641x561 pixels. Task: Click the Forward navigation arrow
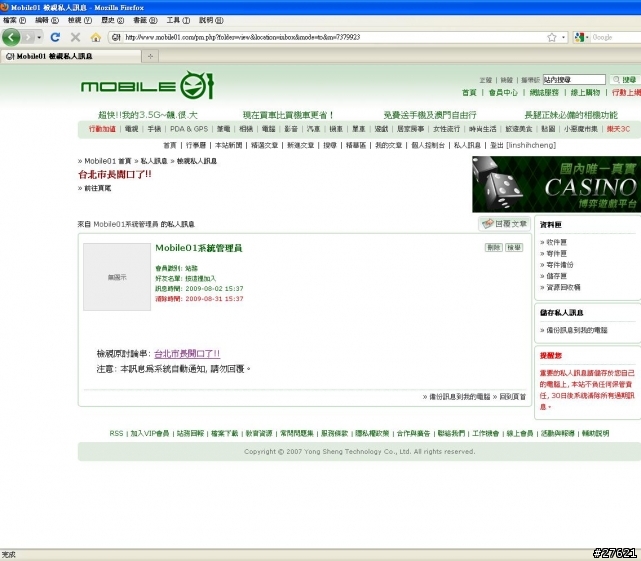(28, 38)
